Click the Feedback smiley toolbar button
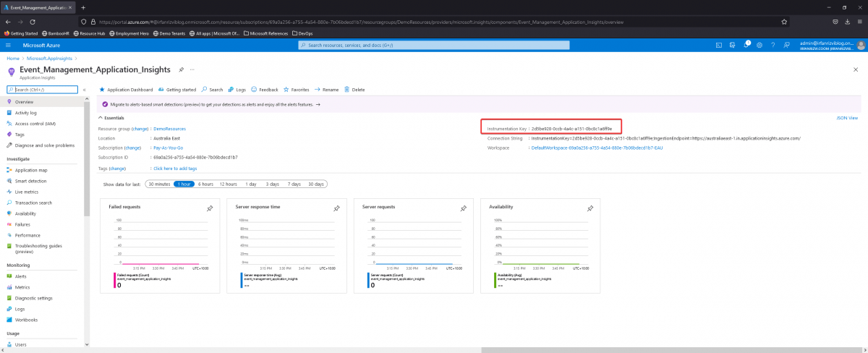This screenshot has width=868, height=353. 265,90
